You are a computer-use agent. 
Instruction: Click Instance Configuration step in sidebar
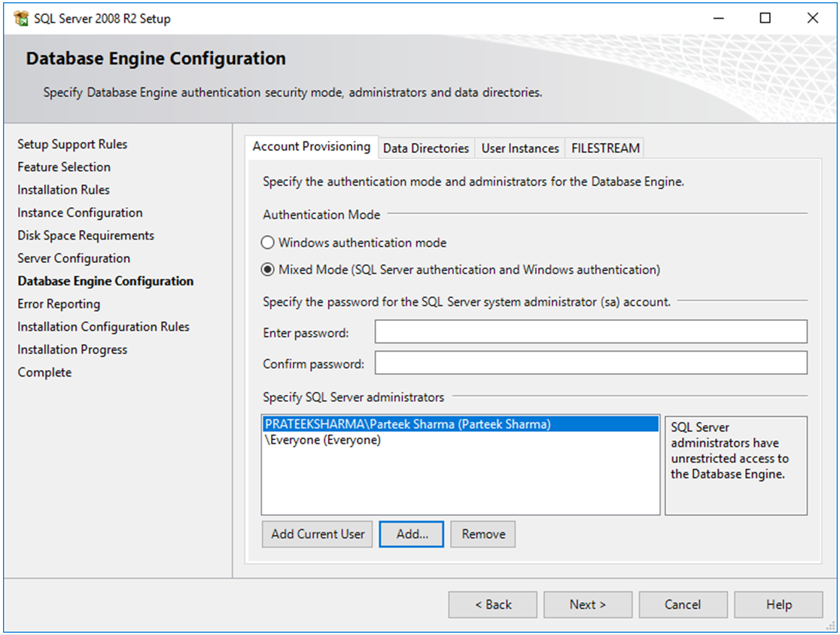pyautogui.click(x=80, y=213)
